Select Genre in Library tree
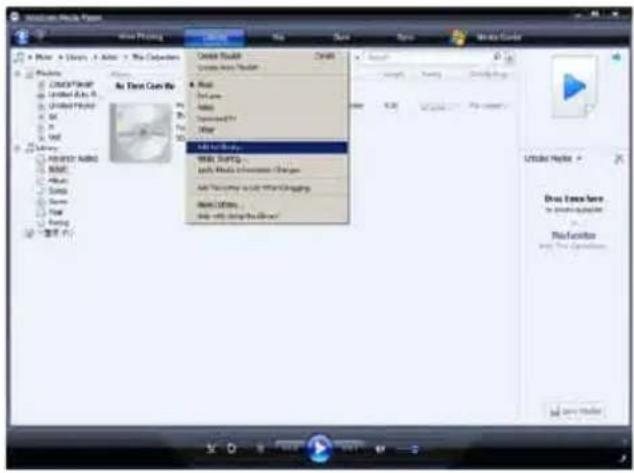 [58, 201]
